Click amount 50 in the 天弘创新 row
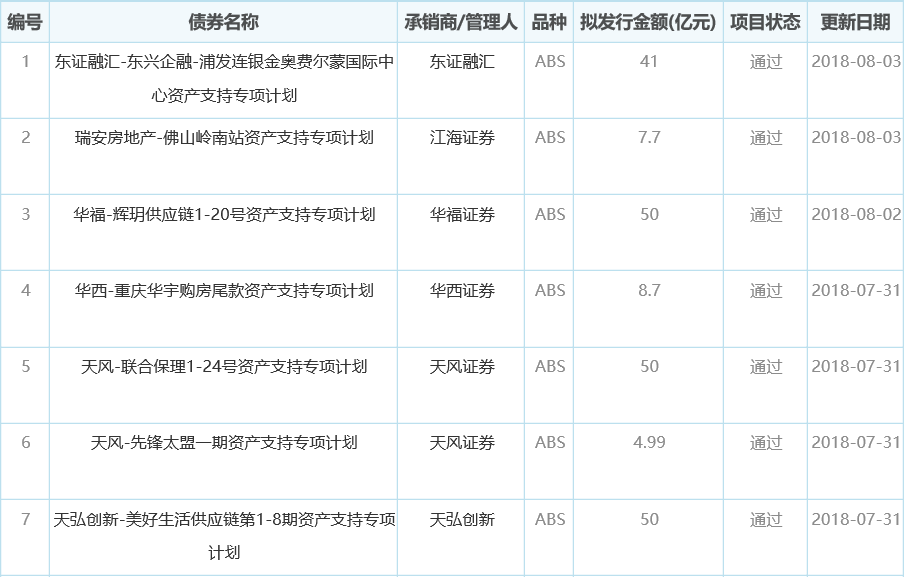The height and width of the screenshot is (577, 906). 649,519
